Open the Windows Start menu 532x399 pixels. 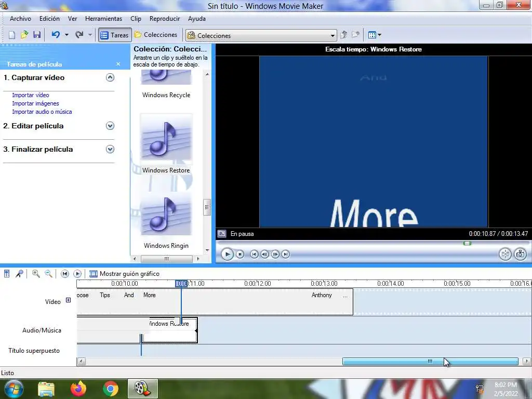click(14, 389)
